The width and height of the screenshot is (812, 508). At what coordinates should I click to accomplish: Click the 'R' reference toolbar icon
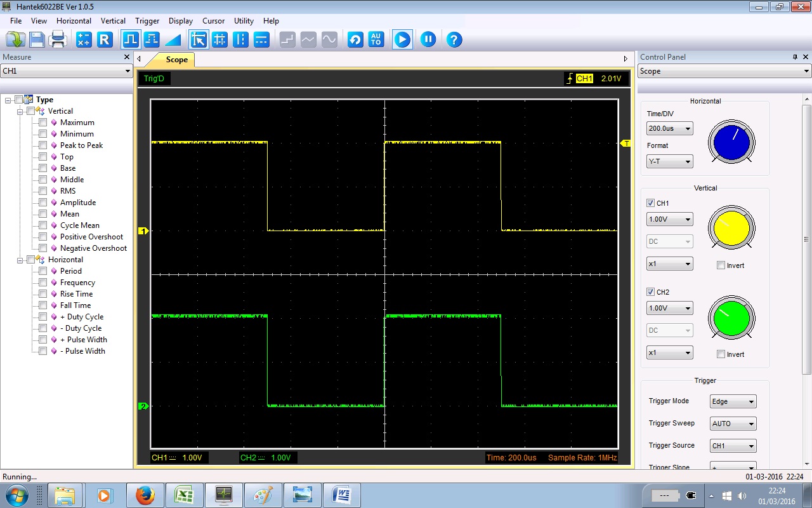click(105, 39)
